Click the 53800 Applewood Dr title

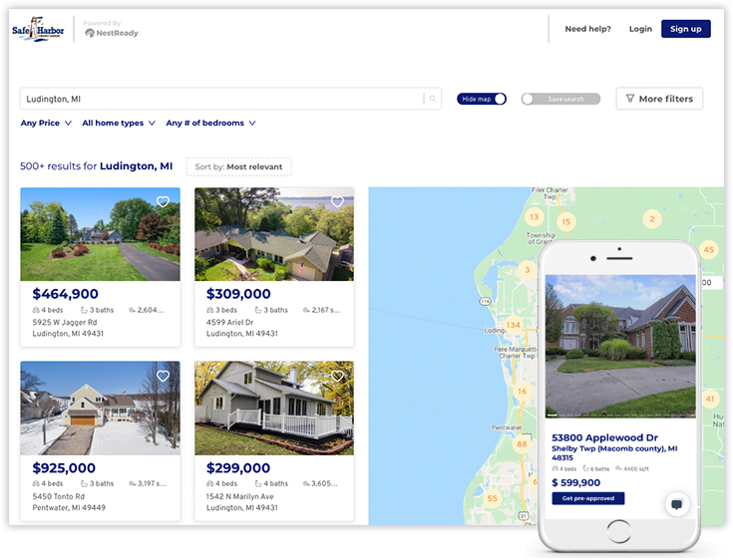coord(605,437)
